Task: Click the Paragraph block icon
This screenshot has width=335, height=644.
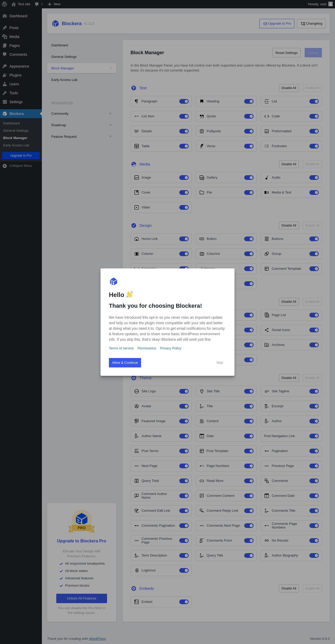Action: (137, 101)
